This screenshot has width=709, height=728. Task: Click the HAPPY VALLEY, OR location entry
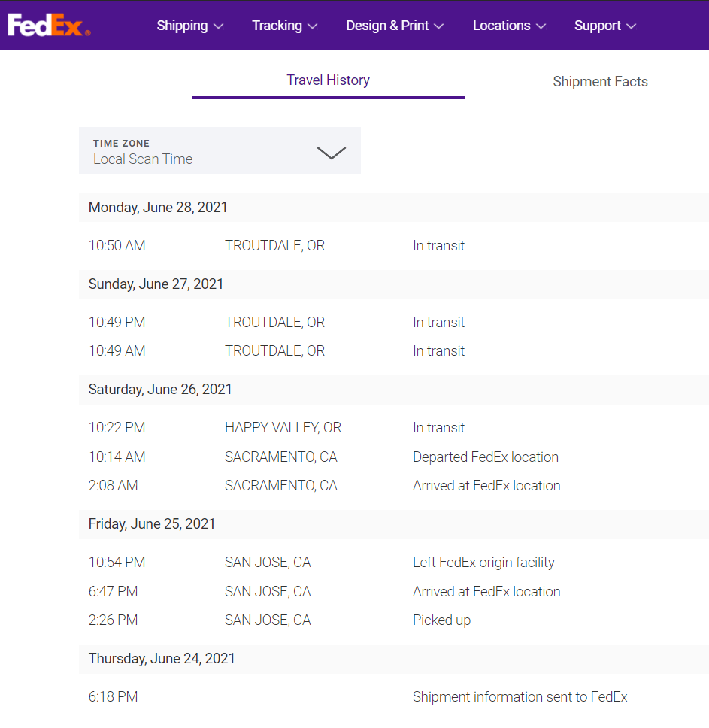(283, 428)
